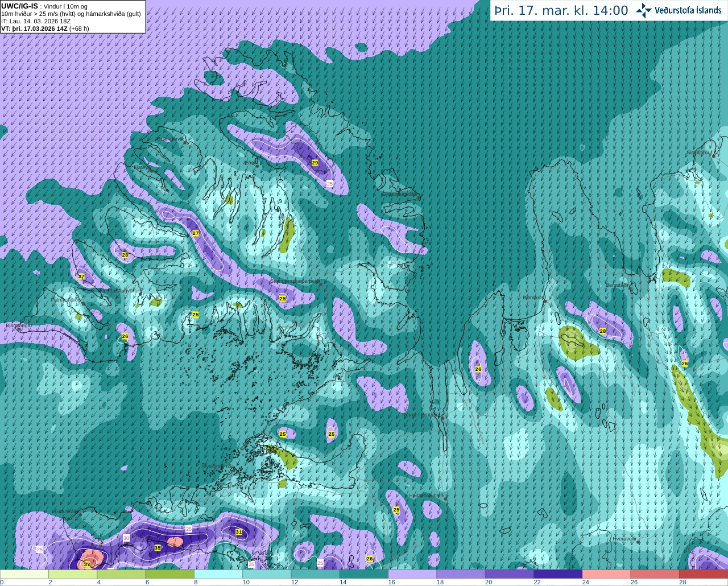Click the white contour label 30
Viewport: 728px width, 586px height.
pyautogui.click(x=126, y=538)
